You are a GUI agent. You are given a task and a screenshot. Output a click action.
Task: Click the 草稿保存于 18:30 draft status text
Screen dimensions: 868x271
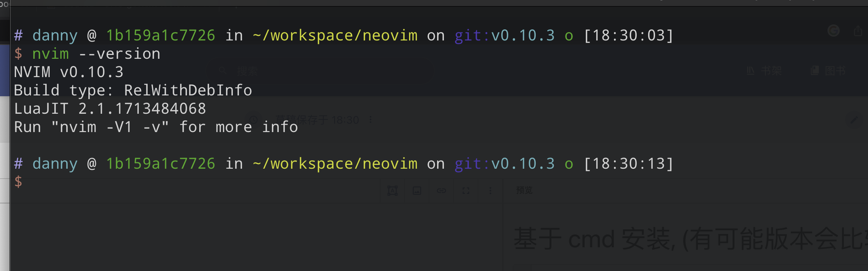point(317,120)
